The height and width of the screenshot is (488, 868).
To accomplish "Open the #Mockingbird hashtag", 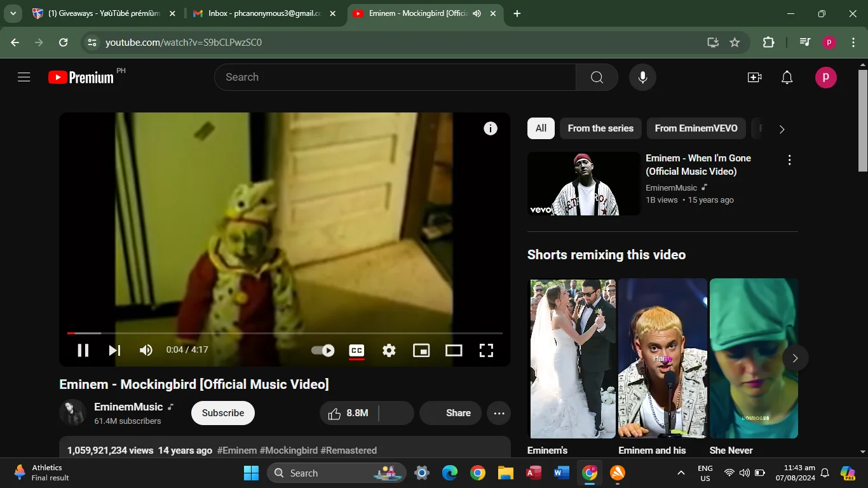I will pos(288,450).
